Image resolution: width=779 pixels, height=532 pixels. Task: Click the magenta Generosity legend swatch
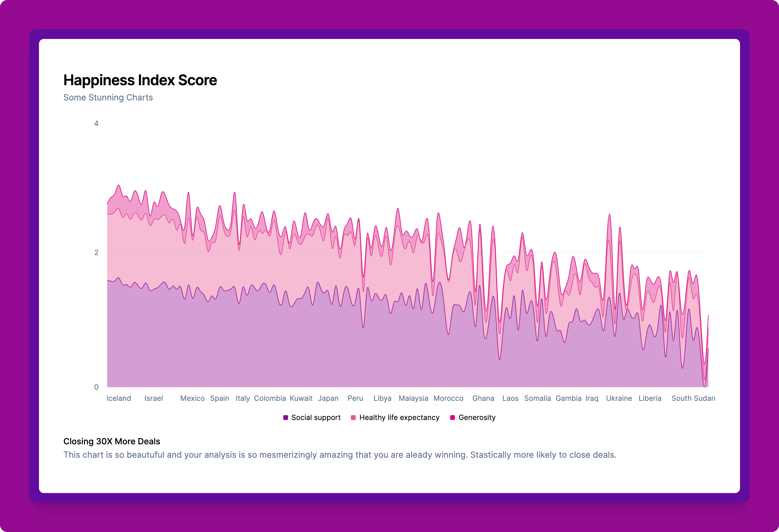452,418
